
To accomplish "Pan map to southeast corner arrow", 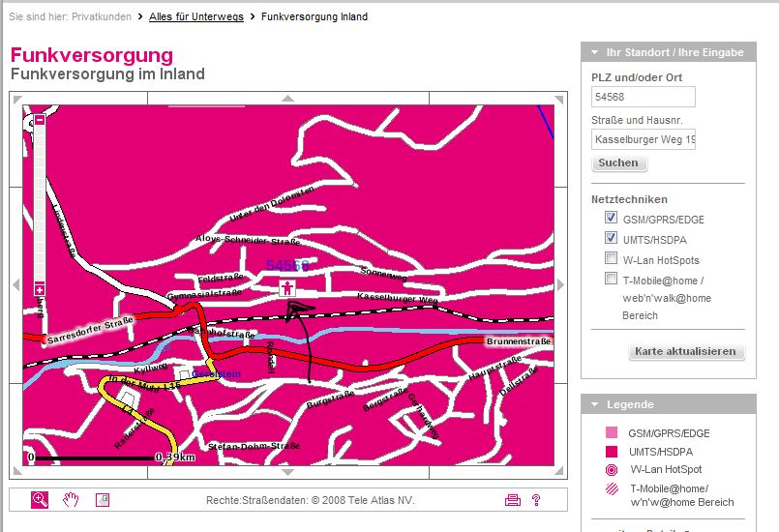I will 559,471.
